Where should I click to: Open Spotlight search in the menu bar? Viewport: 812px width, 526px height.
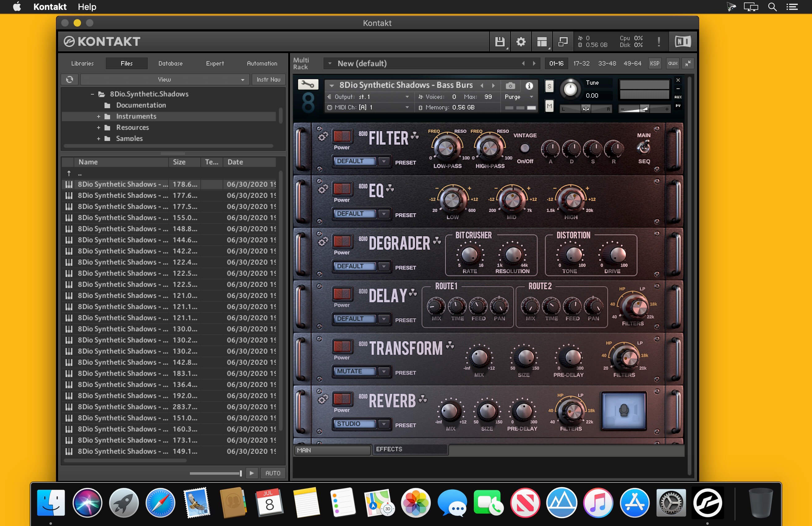772,7
